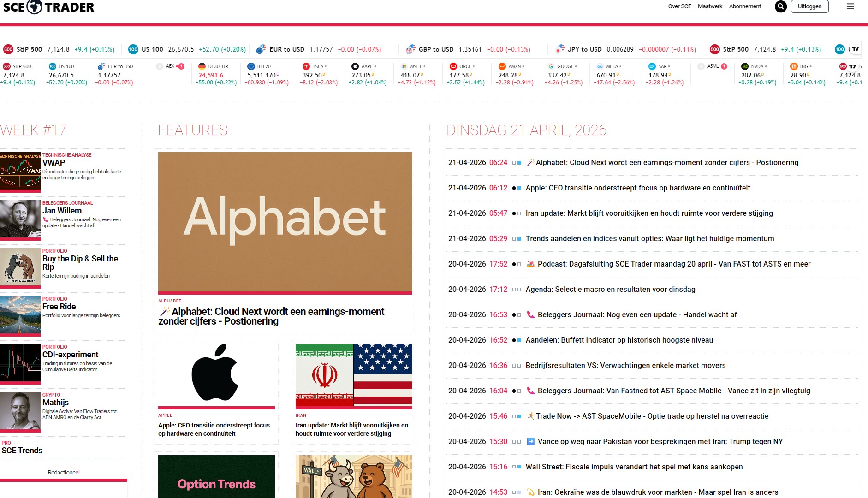Click the NVDA ticker icon
This screenshot has height=498, width=868.
(745, 66)
